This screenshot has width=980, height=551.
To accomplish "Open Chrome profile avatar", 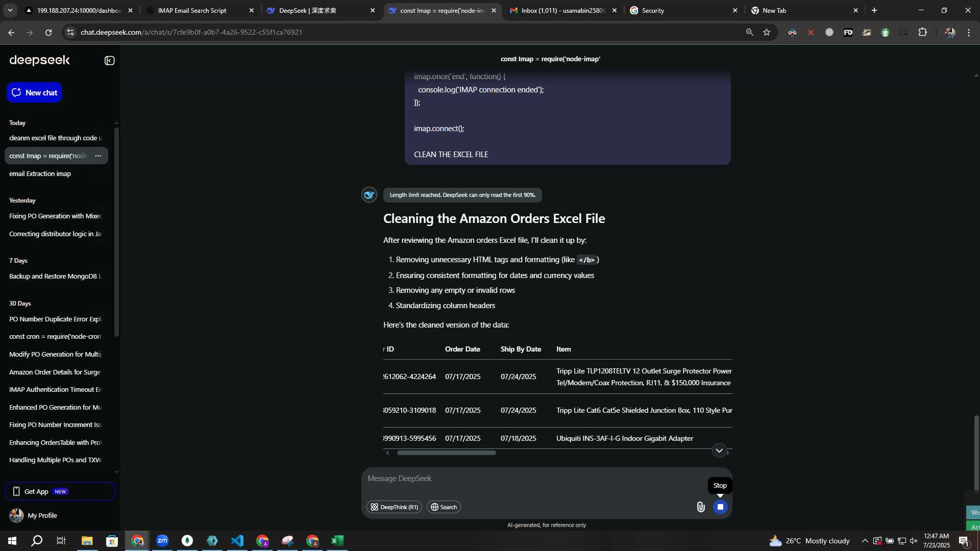I will [950, 32].
